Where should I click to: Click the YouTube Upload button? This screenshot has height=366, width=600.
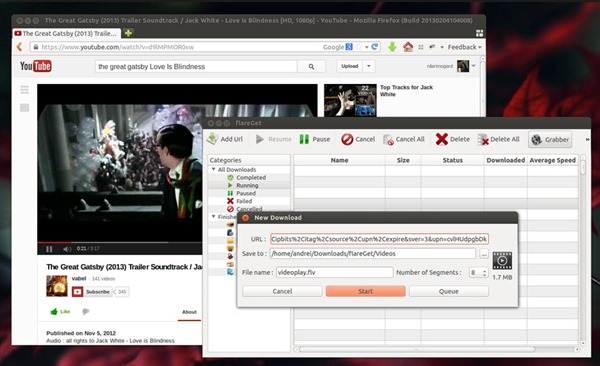tap(349, 66)
